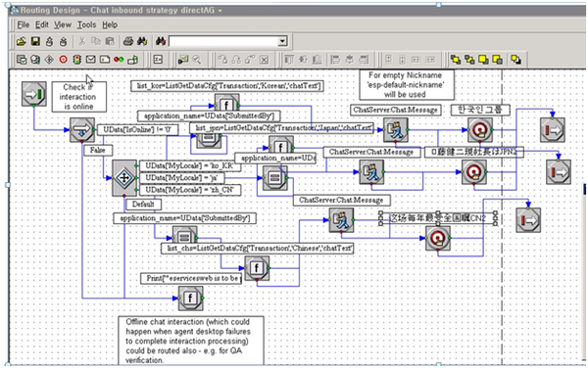Open the File menu

(24, 24)
